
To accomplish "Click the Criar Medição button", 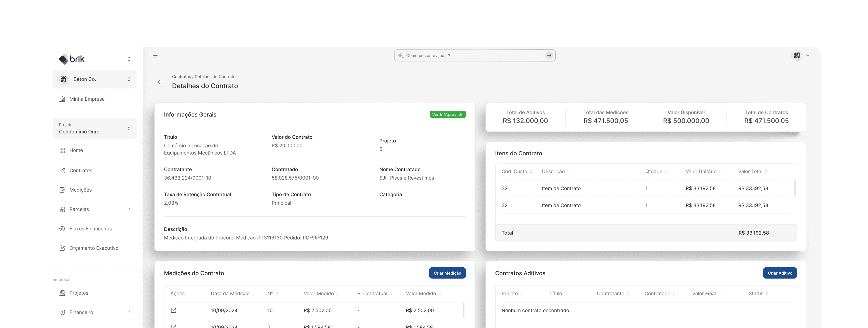I will pyautogui.click(x=447, y=273).
